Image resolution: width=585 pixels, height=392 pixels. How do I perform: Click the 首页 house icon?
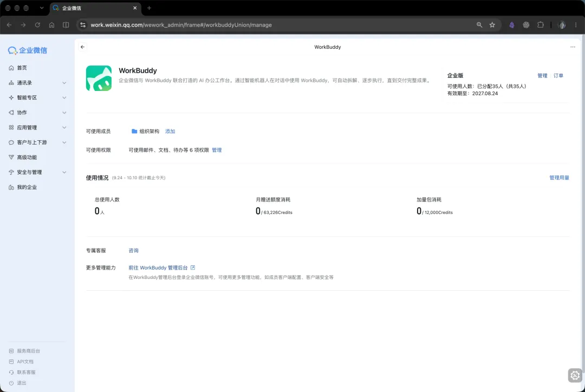tap(11, 68)
